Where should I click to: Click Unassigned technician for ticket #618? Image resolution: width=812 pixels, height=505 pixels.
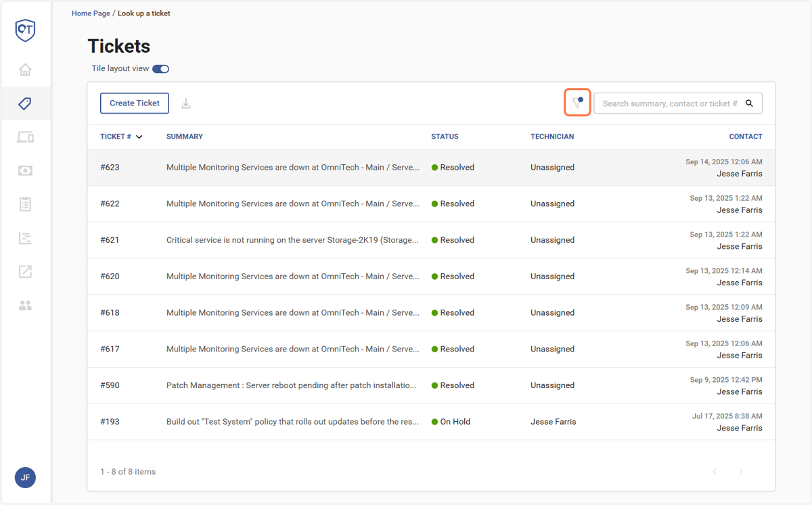point(552,313)
